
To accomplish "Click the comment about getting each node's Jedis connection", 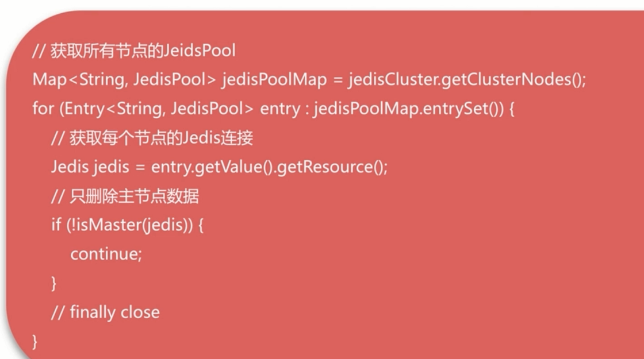I will [x=152, y=138].
